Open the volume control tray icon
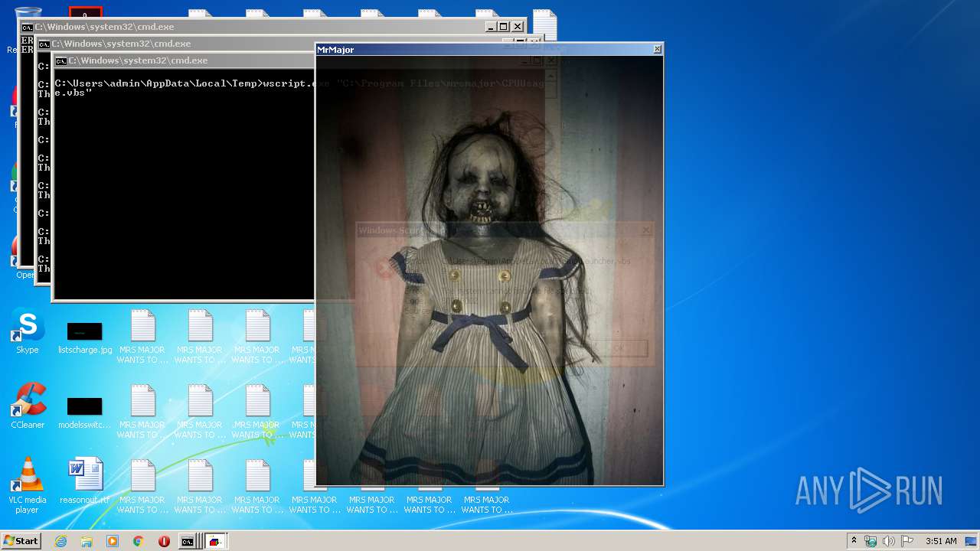This screenshot has height=551, width=980. pos(889,541)
